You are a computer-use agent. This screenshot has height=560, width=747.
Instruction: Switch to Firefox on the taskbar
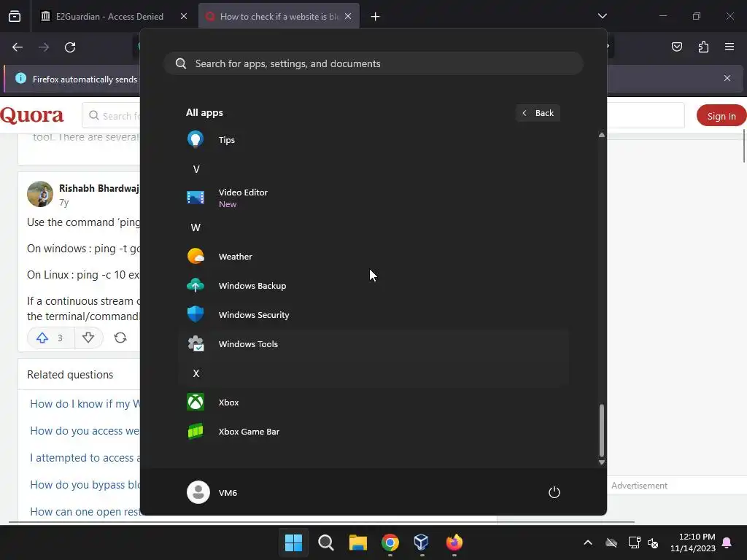coord(454,542)
